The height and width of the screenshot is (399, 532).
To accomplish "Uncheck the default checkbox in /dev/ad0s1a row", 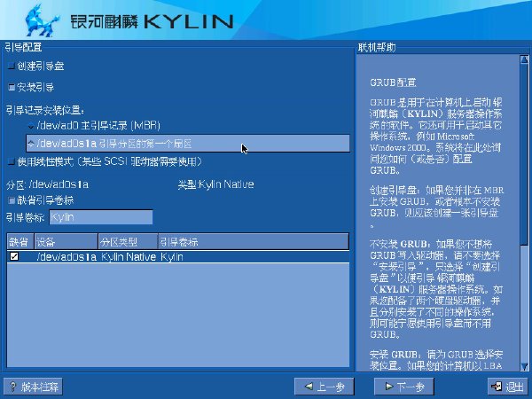I will tap(14, 256).
